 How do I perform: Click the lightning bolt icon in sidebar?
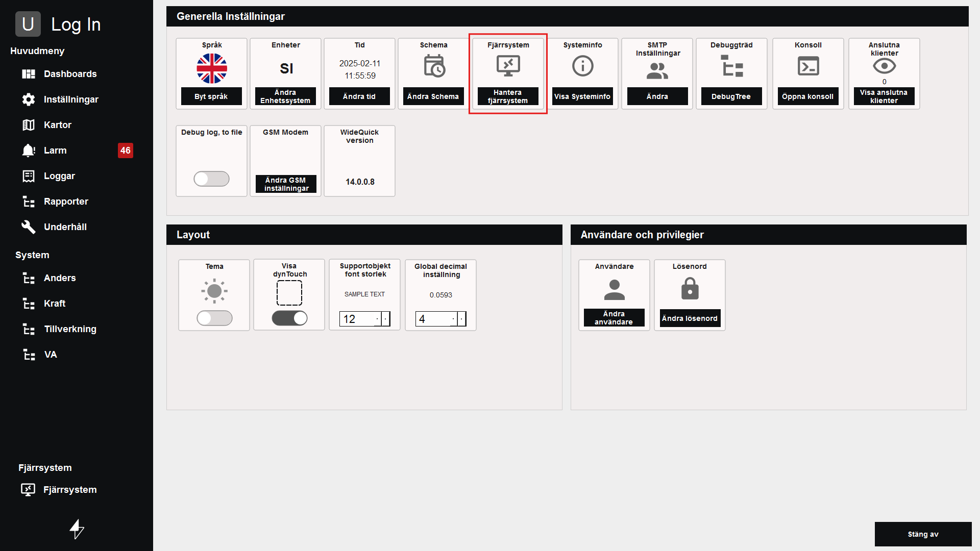[x=77, y=529]
